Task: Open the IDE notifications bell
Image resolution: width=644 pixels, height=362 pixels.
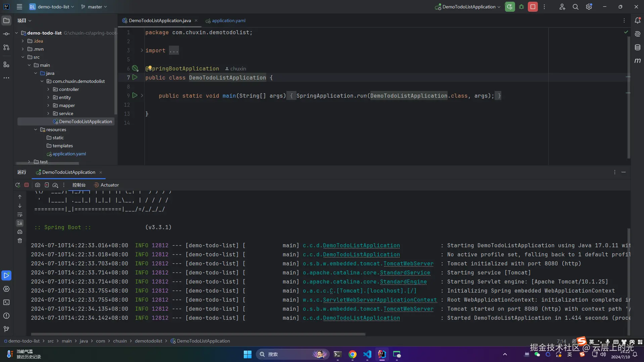Action: click(x=637, y=20)
